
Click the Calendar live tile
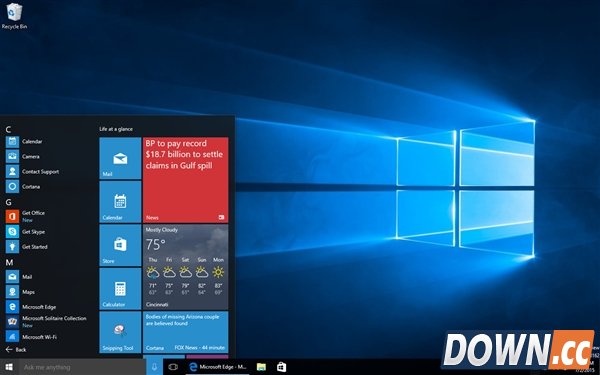[120, 202]
